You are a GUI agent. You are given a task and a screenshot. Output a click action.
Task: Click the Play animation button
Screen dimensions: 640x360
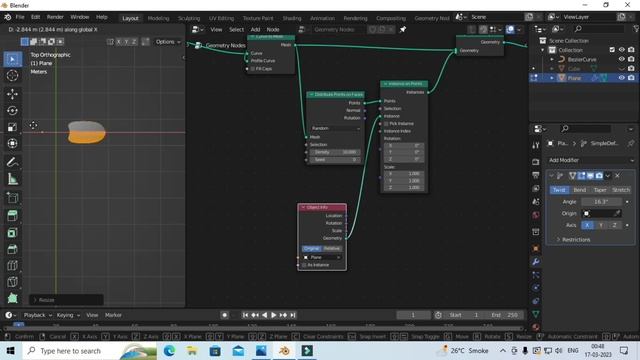273,315
